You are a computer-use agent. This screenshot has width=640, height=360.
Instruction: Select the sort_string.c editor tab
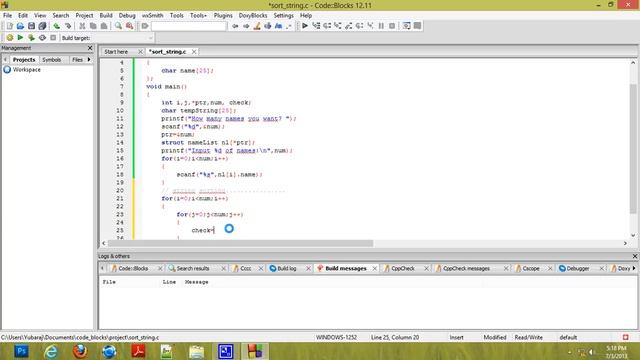coord(168,52)
